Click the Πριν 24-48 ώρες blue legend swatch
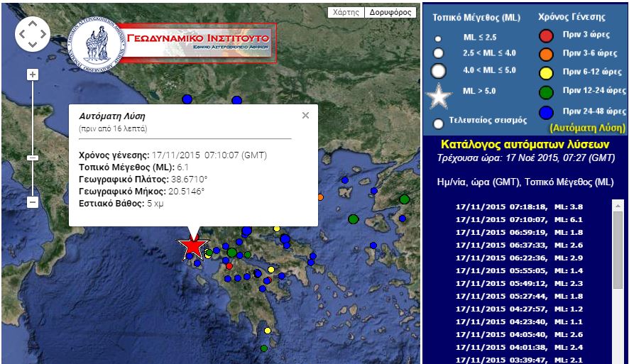Image resolution: width=629 pixels, height=364 pixels. (x=546, y=111)
